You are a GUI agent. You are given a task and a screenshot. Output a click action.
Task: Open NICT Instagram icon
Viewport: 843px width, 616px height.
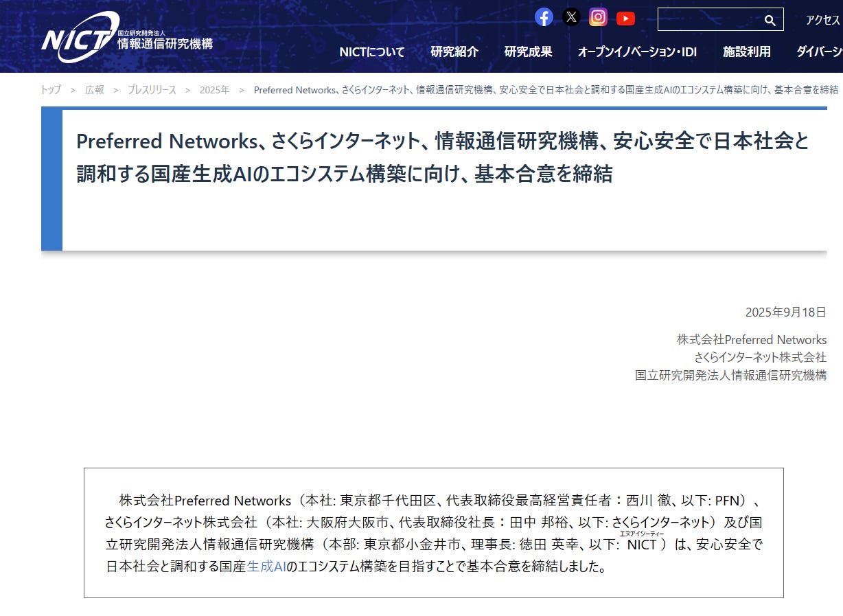coord(599,17)
